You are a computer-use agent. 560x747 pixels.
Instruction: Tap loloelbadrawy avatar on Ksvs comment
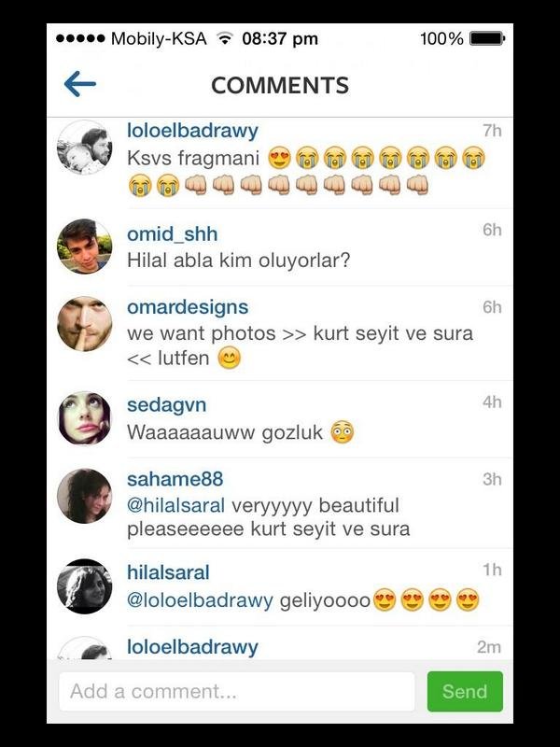tap(85, 148)
